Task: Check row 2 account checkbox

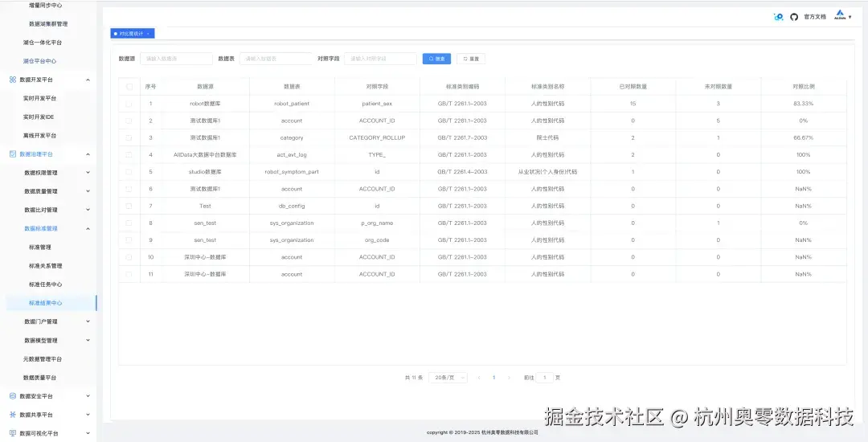Action: coord(129,121)
